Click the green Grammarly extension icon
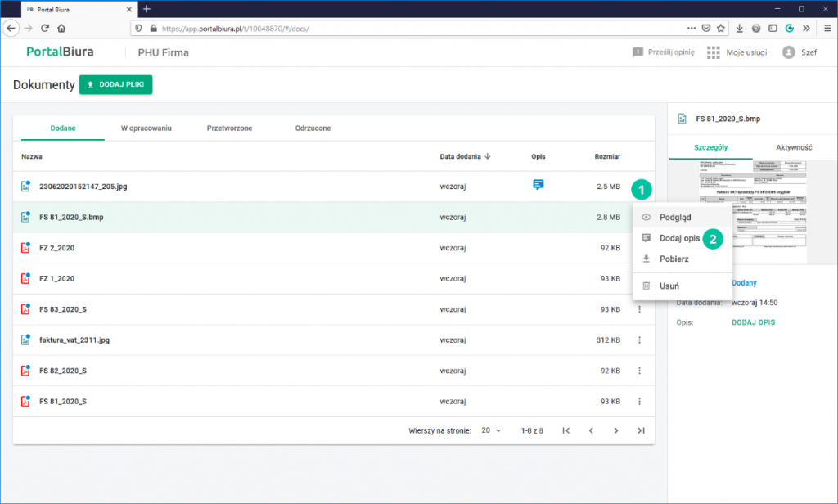 (x=790, y=29)
